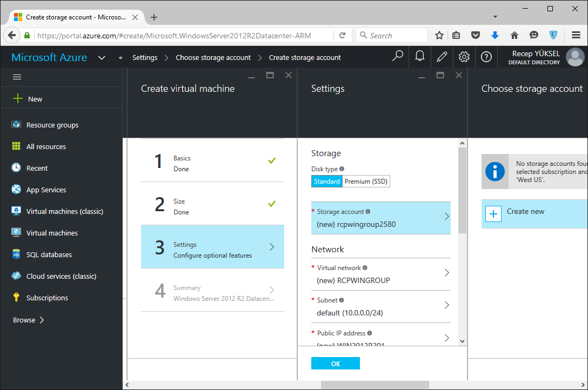Screen dimensions: 588x390
Task: Open browser downloads arrow icon
Action: [495, 35]
